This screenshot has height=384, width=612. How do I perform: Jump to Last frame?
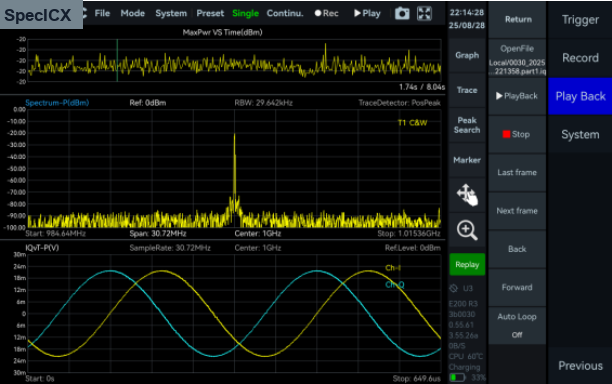[x=518, y=172]
